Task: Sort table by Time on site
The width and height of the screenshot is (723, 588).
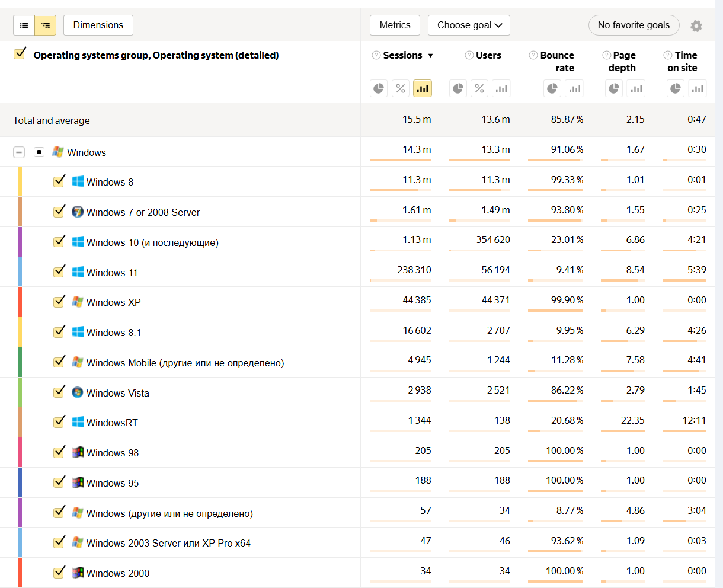Action: tap(682, 61)
